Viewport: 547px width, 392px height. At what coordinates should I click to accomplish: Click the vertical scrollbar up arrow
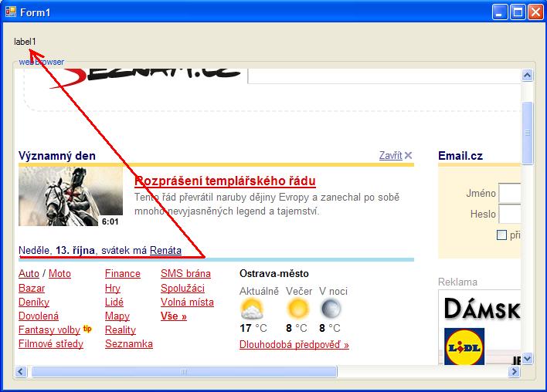click(527, 76)
